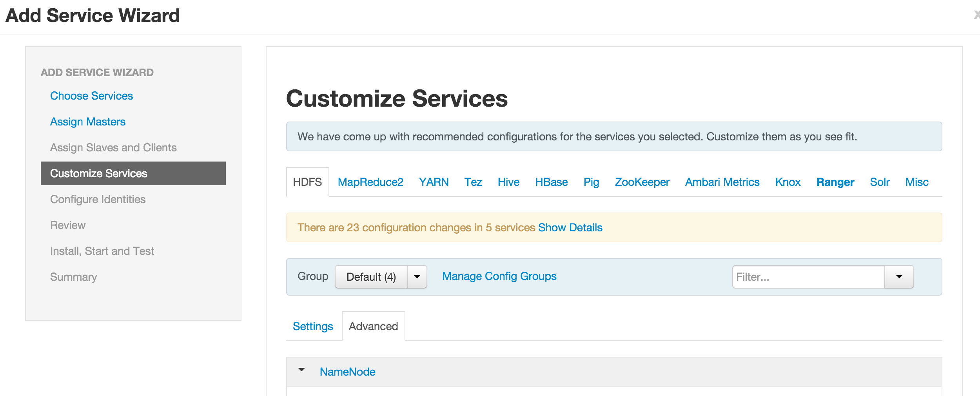Collapse the NameNode section arrow
Viewport: 980px width, 396px height.
click(301, 370)
